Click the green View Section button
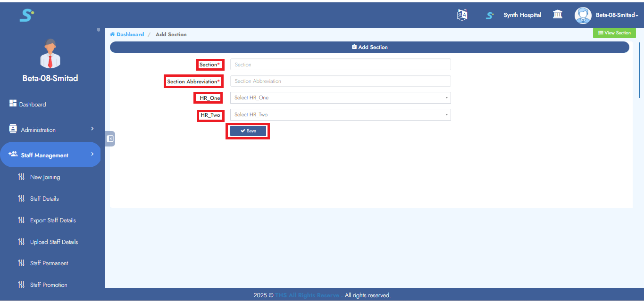Viewport: 644px width, 301px height. (x=614, y=33)
